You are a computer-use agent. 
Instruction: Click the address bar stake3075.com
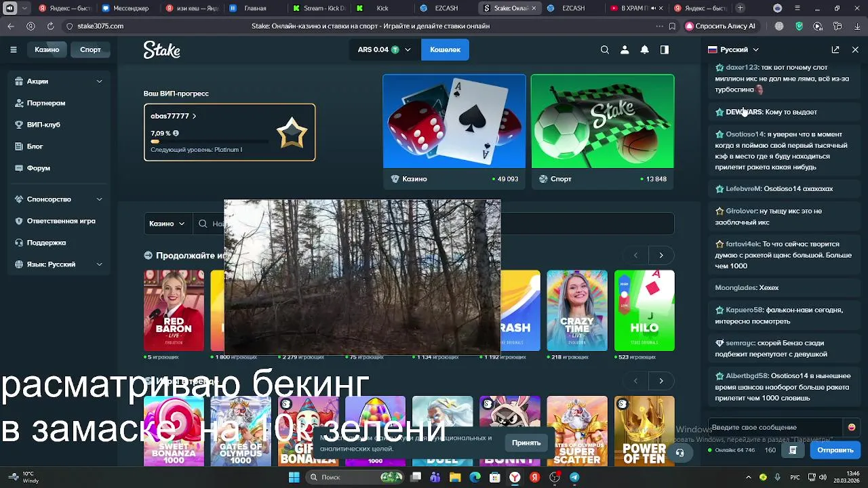[x=100, y=26]
